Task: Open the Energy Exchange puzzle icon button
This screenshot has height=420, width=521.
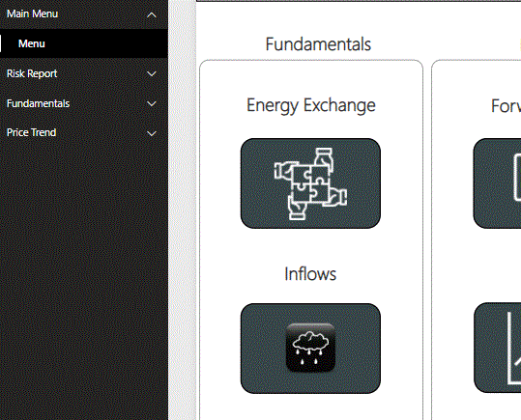Action: (x=310, y=183)
